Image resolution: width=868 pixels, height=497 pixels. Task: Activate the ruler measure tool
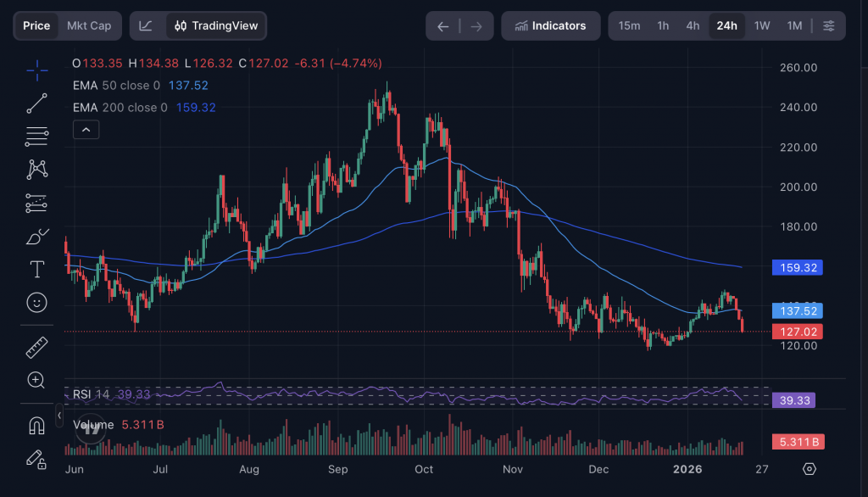[x=36, y=347]
